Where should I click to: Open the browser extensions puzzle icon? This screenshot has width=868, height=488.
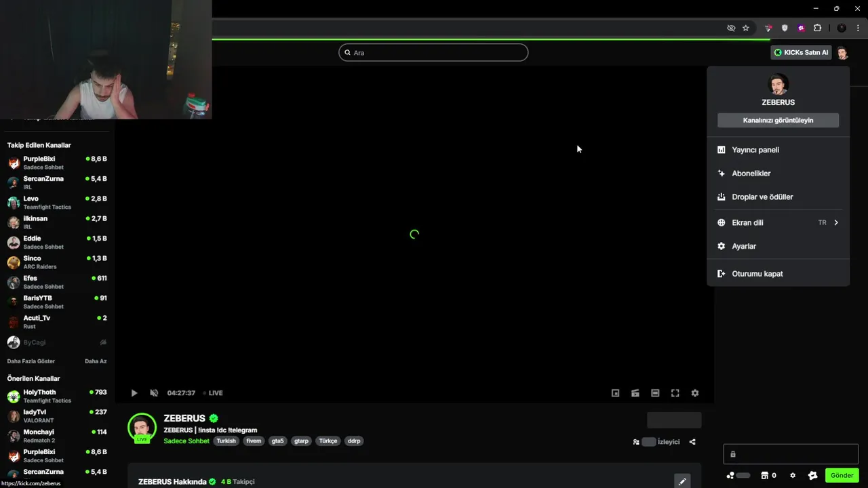(x=817, y=28)
